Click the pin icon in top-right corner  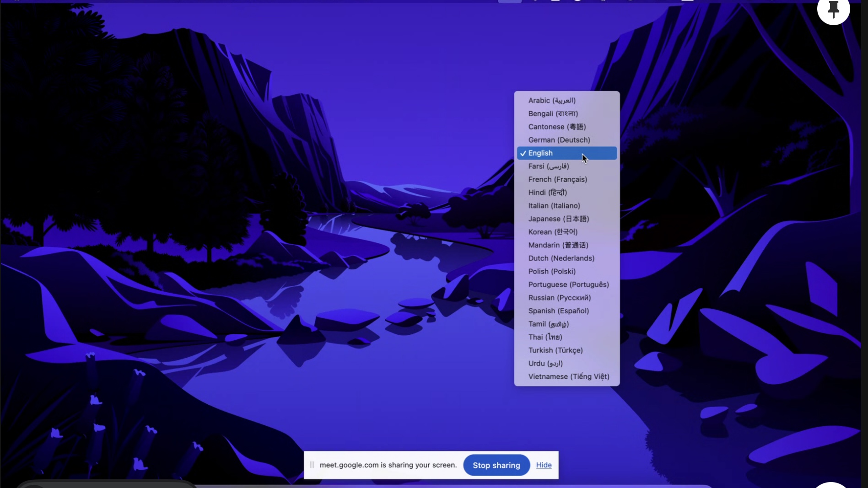(833, 9)
